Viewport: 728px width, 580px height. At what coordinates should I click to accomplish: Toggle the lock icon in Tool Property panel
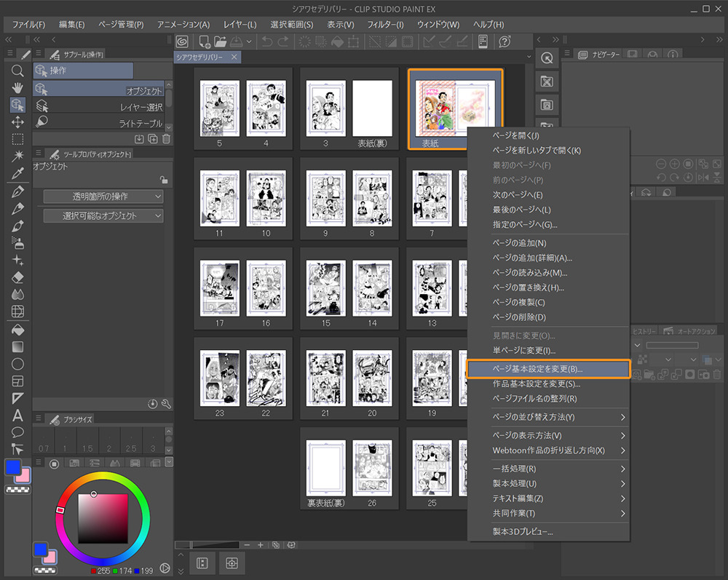165,180
